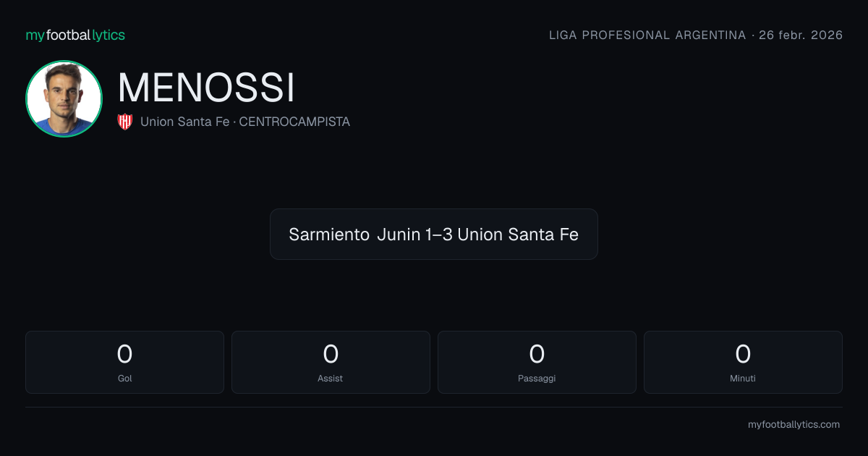
Task: Click the zero value above Passaggi
Action: pyautogui.click(x=537, y=354)
